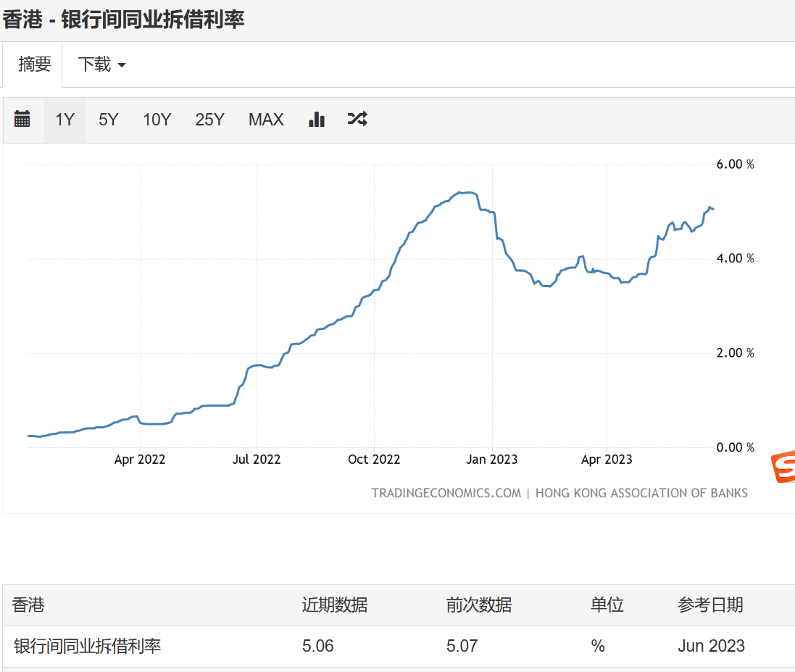The width and height of the screenshot is (795, 672).
Task: Click the orange Sogou input icon
Action: pos(783,468)
